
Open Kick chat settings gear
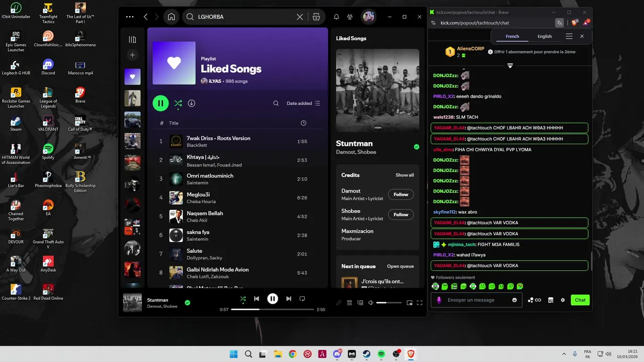pyautogui.click(x=562, y=300)
